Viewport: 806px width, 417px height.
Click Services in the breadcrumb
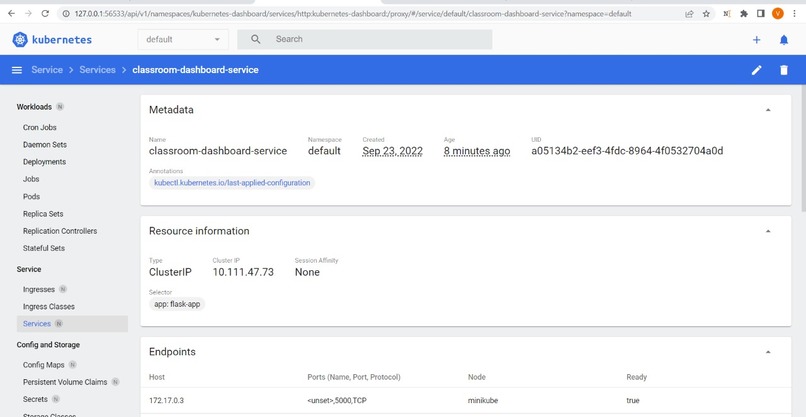point(97,70)
